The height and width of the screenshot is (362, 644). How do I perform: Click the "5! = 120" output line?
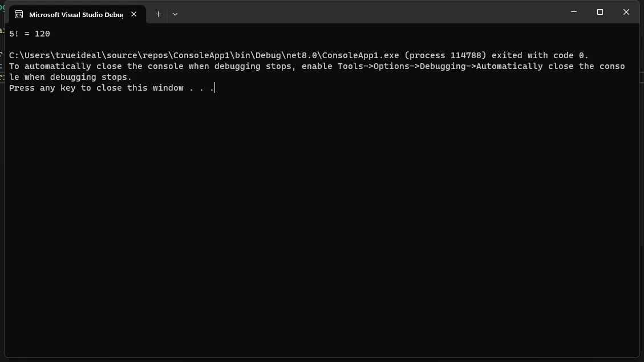click(30, 34)
